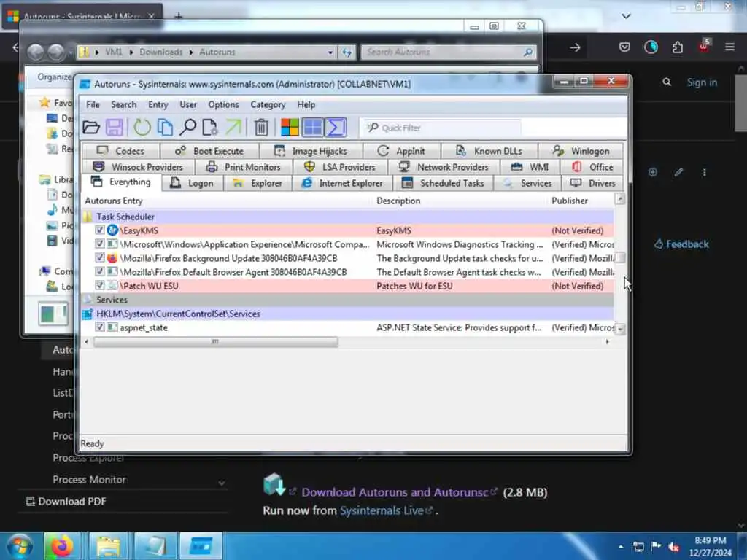This screenshot has height=560, width=747.
Task: Click the Copy toolbar icon in Autoruns
Action: (x=165, y=128)
